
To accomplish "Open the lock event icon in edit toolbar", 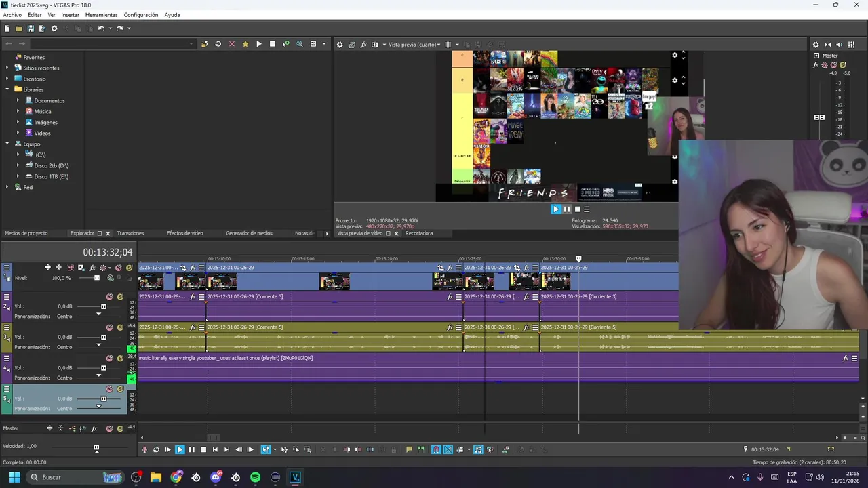I will [x=393, y=449].
